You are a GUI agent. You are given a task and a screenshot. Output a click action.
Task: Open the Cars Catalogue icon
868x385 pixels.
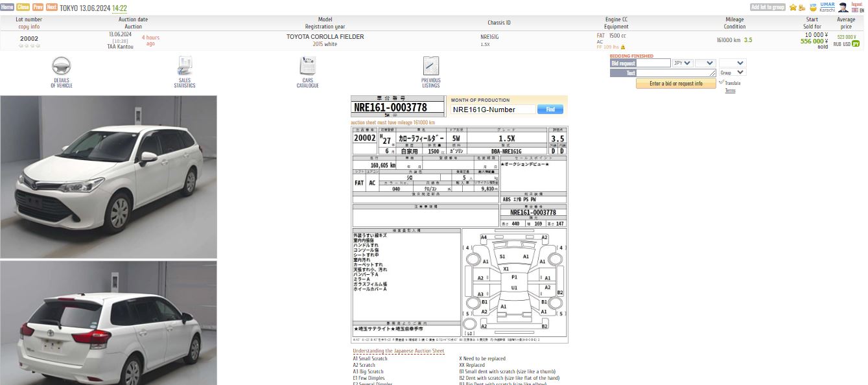coord(308,66)
